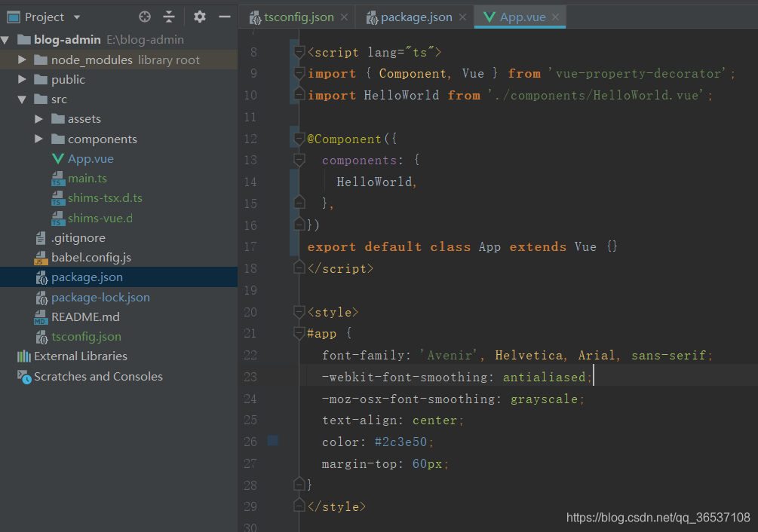
Task: Click the JS icon beside babel.config.js
Action: point(41,258)
